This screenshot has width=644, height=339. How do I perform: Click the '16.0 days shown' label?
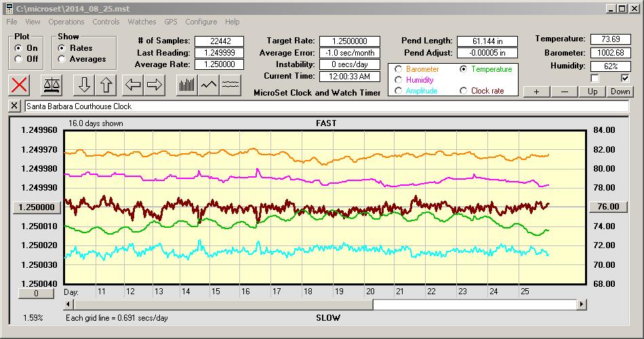[x=96, y=123]
